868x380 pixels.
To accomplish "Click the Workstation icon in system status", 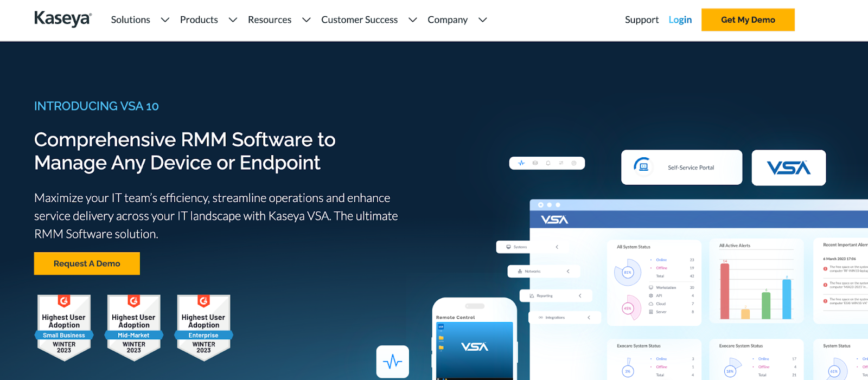I will coord(651,287).
